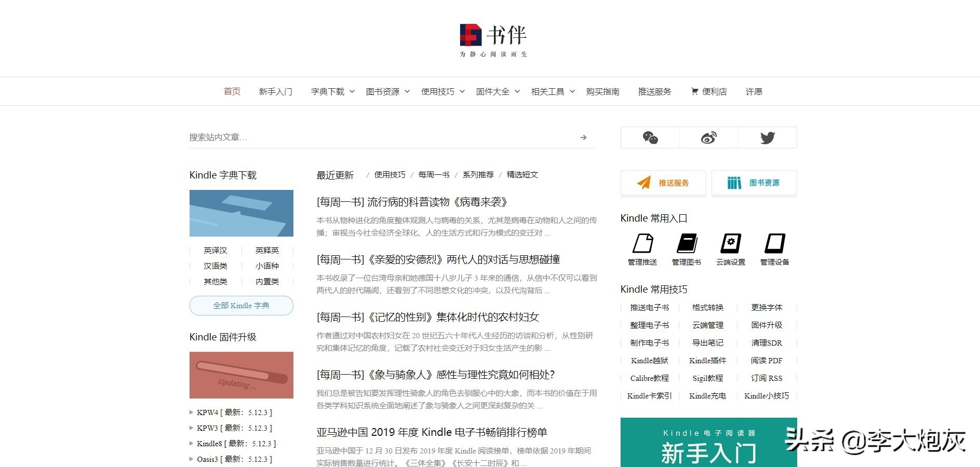Click the 图书资源 books button

(754, 183)
